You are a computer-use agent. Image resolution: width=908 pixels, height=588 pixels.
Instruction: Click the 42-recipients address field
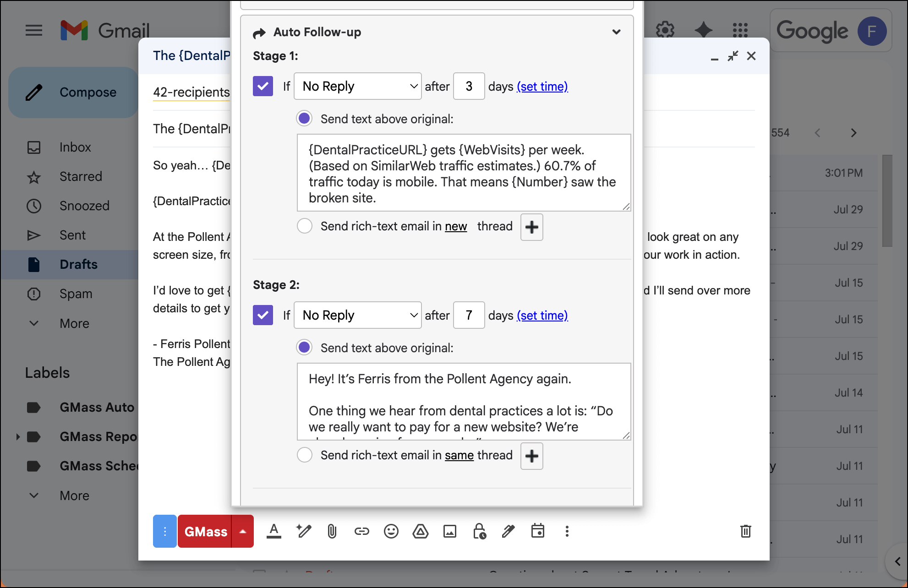pos(191,92)
